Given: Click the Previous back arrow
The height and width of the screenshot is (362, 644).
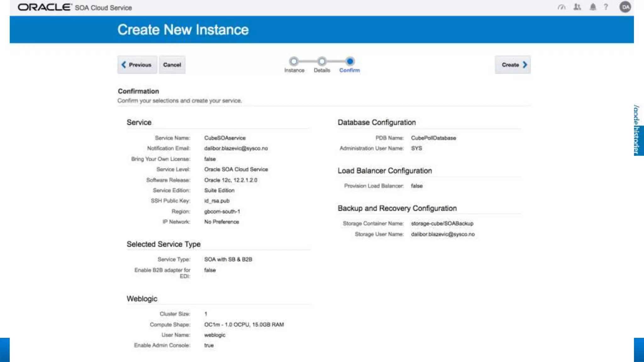Looking at the screenshot, I should (124, 65).
